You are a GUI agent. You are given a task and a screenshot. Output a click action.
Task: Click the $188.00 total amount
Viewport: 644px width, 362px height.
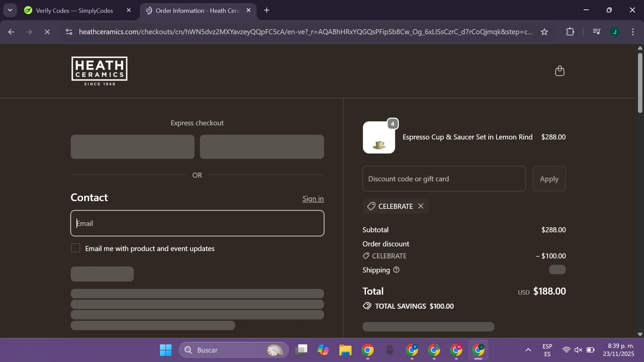coord(550,291)
